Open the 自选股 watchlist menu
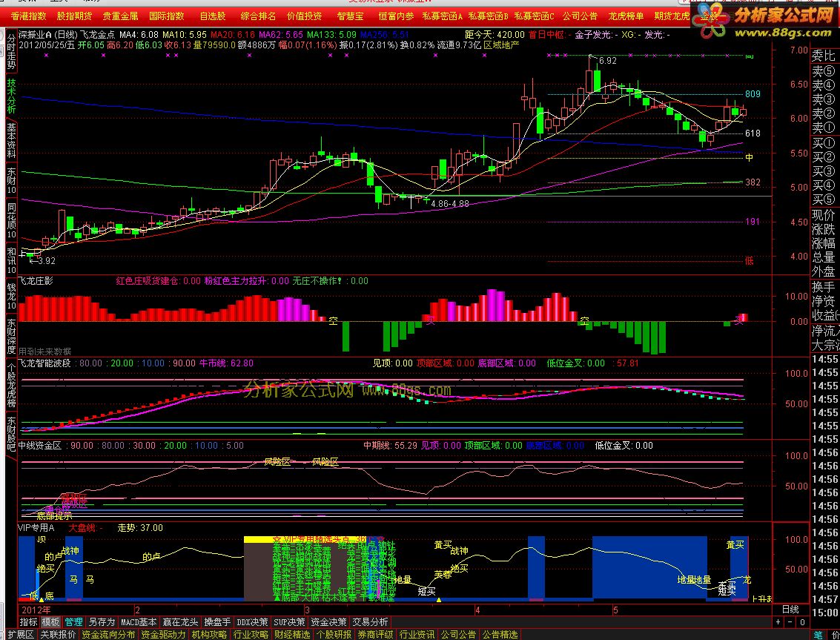This screenshot has height=640, width=840. pos(213,16)
